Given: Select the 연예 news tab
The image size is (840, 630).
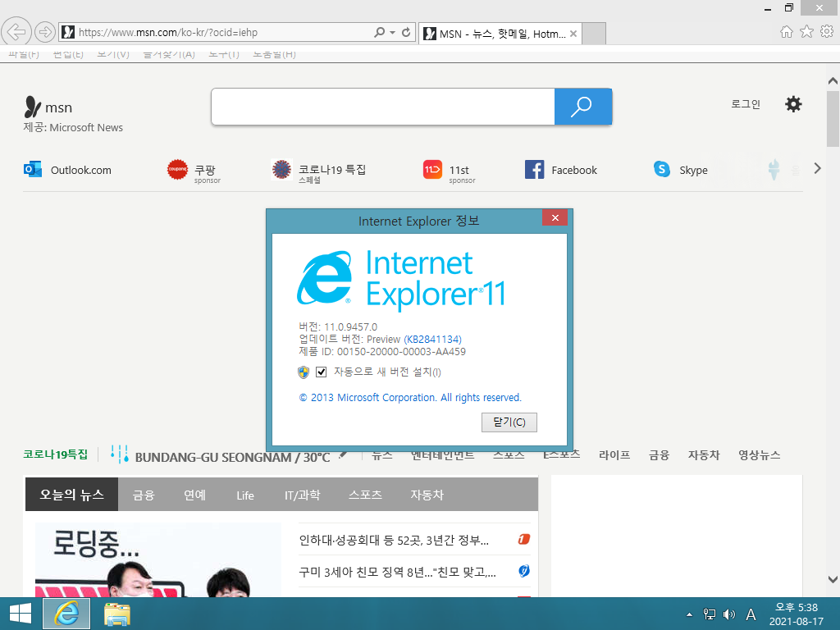Looking at the screenshot, I should point(194,495).
